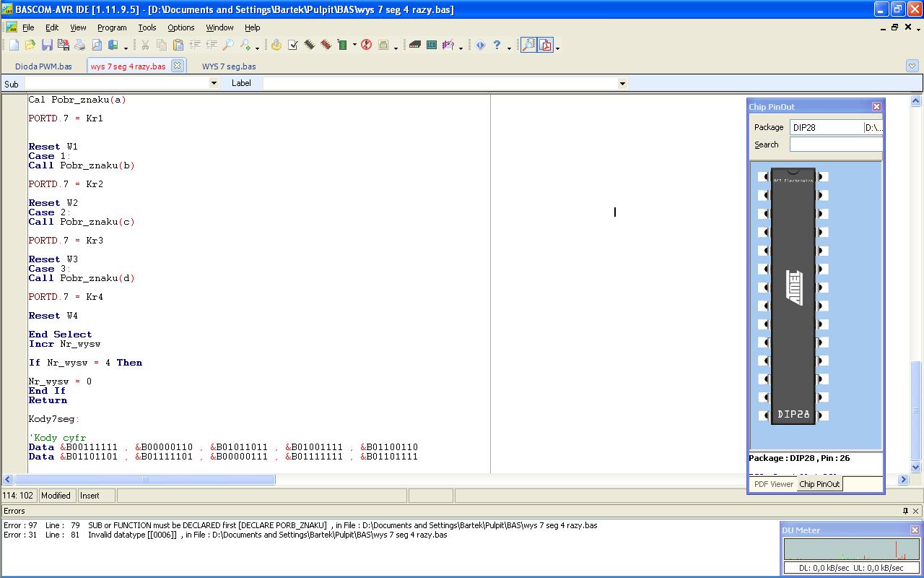The image size is (924, 578).
Task: Select the Chip PinOut bottom tab
Action: [819, 484]
